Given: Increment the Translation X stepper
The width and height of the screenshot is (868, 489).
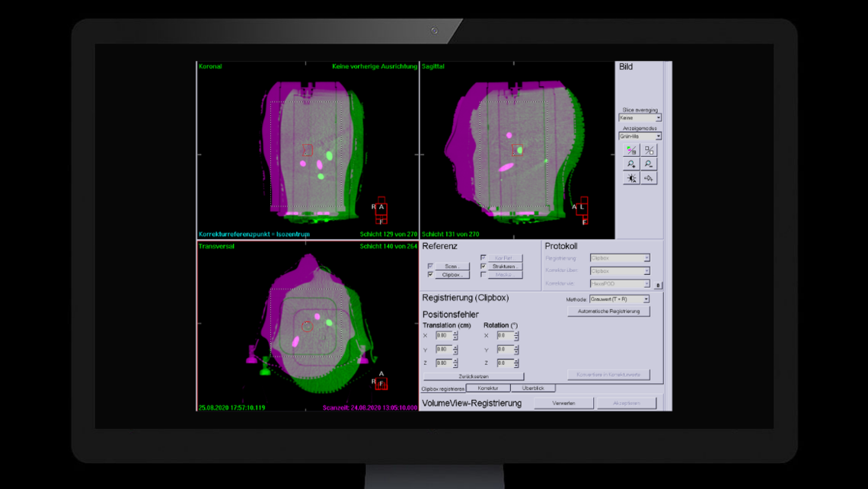Looking at the screenshot, I should pos(454,334).
